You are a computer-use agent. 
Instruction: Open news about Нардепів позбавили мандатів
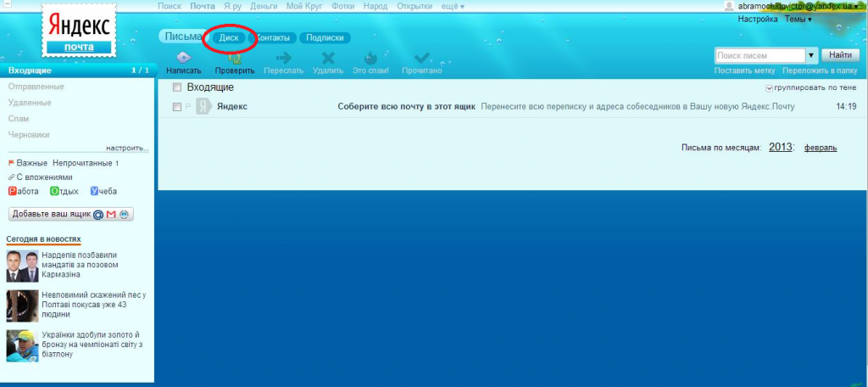tap(81, 265)
